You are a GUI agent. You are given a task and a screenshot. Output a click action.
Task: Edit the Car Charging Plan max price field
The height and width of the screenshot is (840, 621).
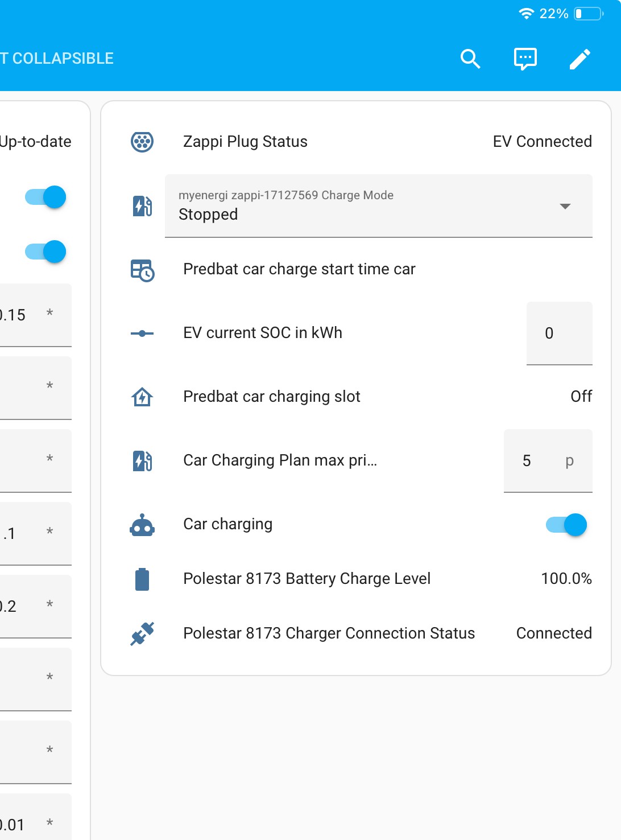(548, 461)
